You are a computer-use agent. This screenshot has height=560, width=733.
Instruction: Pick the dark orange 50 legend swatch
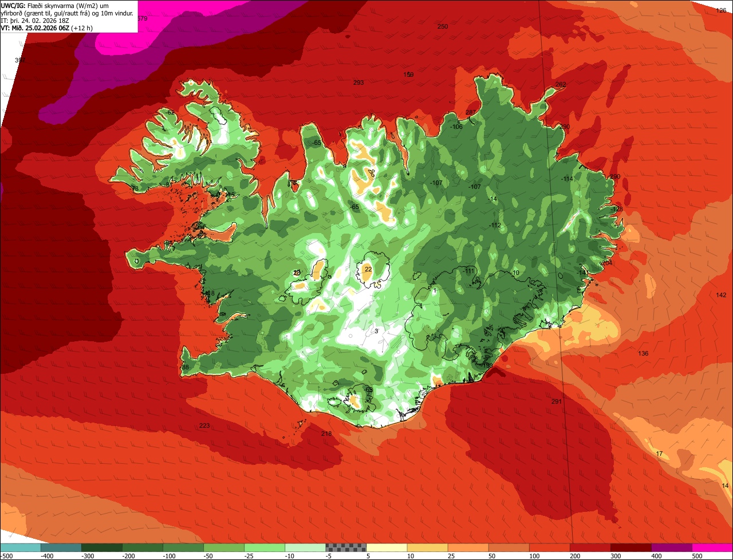(509, 547)
